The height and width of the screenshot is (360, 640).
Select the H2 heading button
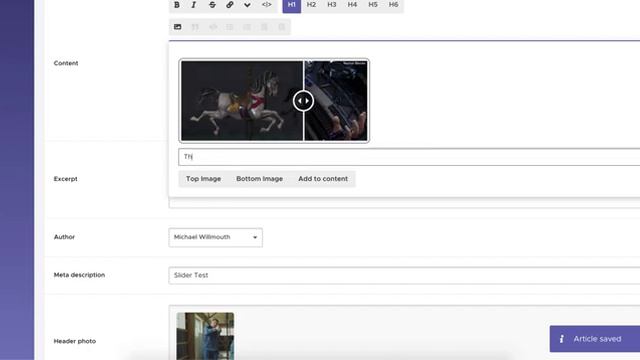311,5
